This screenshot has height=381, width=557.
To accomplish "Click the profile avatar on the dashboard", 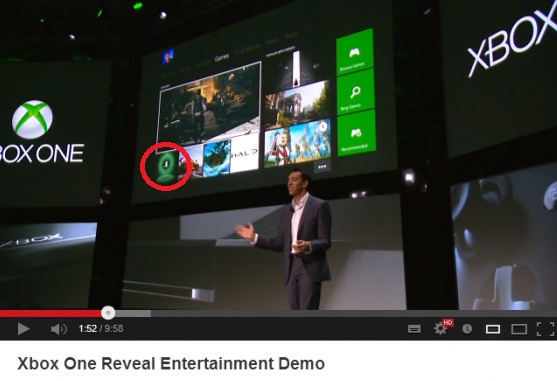I will pos(168,56).
